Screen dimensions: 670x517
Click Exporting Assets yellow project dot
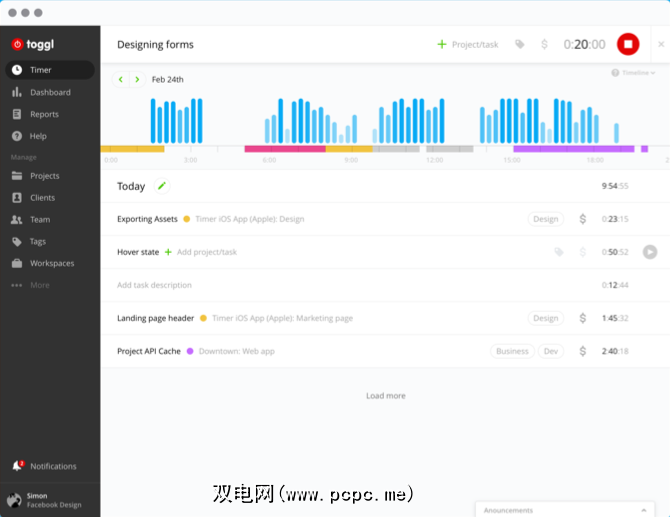point(187,219)
